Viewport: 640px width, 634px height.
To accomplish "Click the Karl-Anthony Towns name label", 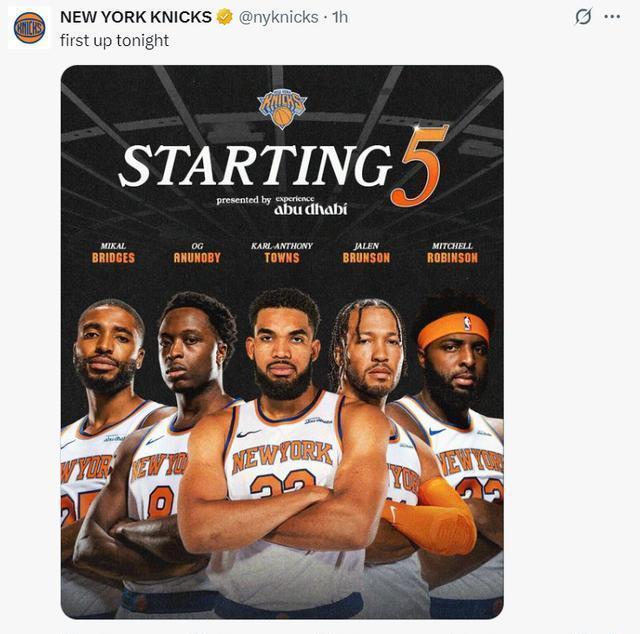I will (x=282, y=253).
